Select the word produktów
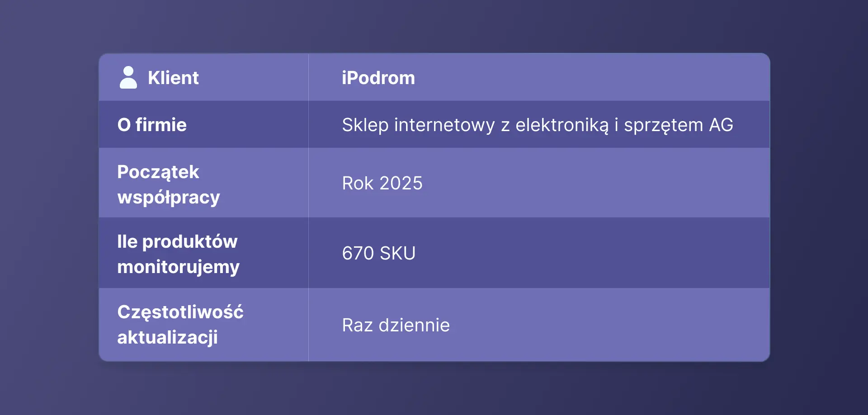868x415 pixels. pyautogui.click(x=190, y=242)
